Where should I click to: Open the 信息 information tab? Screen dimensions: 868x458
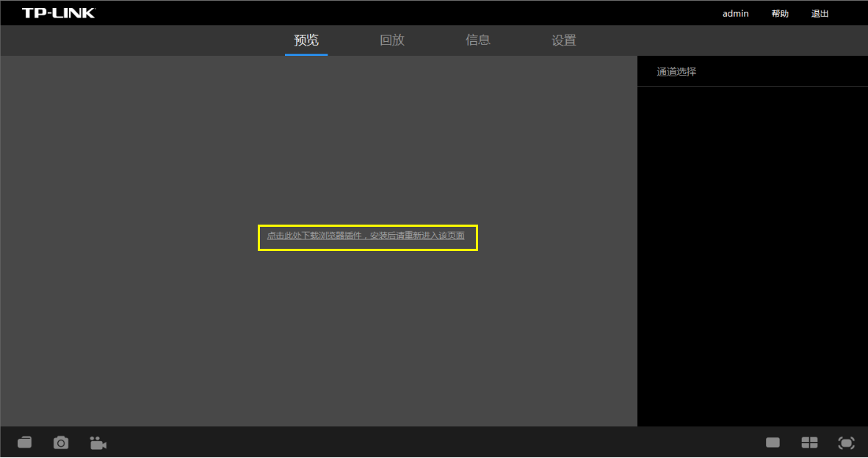point(478,40)
